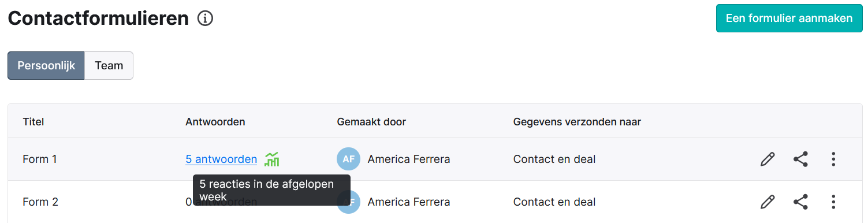
Task: Edit Form 2 with pencil icon
Action: pyautogui.click(x=768, y=202)
